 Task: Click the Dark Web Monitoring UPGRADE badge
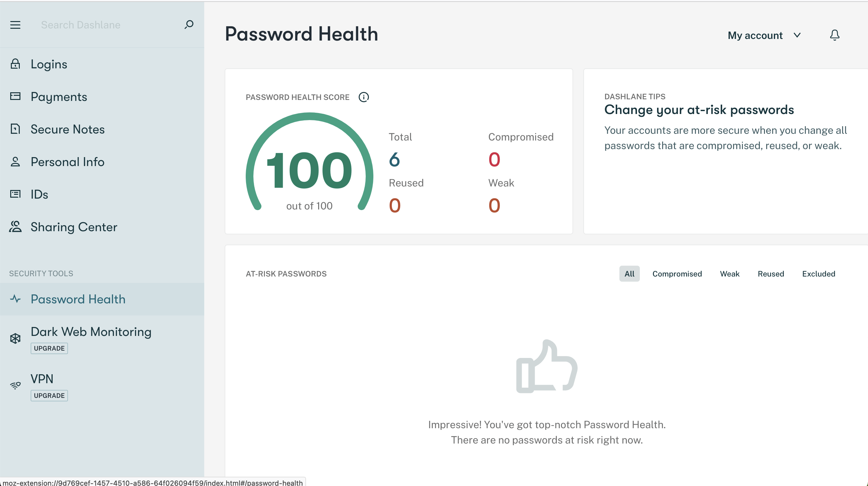[x=49, y=348]
